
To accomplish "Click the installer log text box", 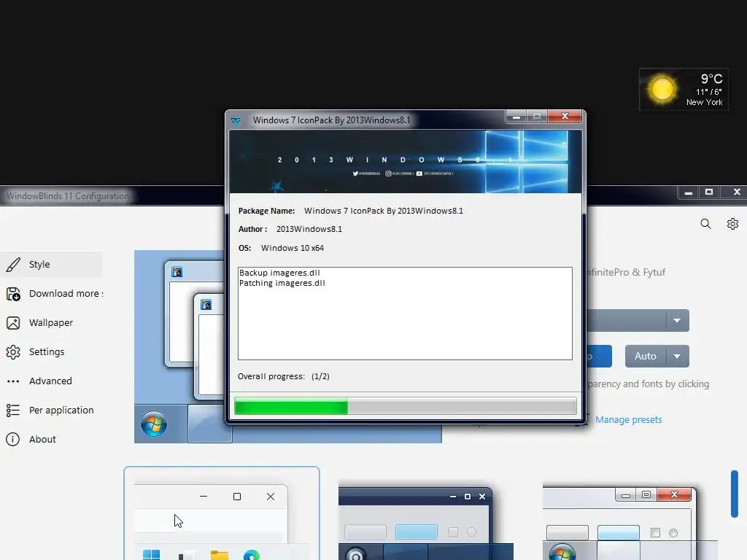I will [x=405, y=314].
